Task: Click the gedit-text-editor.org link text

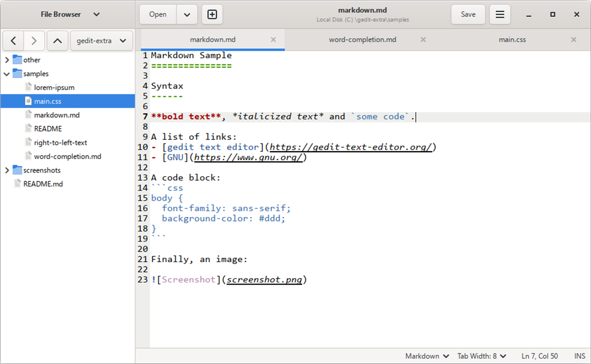Action: pos(351,147)
